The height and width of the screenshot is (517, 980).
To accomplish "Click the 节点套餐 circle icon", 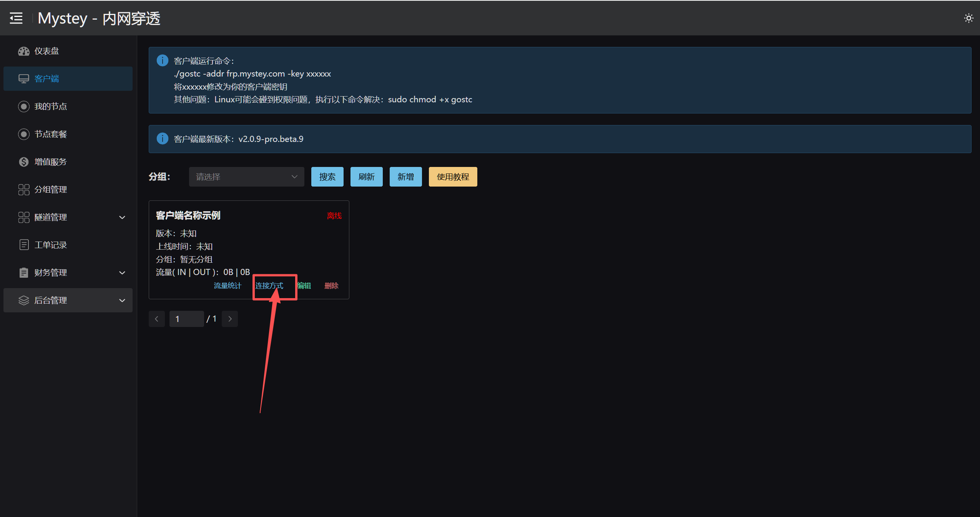I will [x=24, y=134].
